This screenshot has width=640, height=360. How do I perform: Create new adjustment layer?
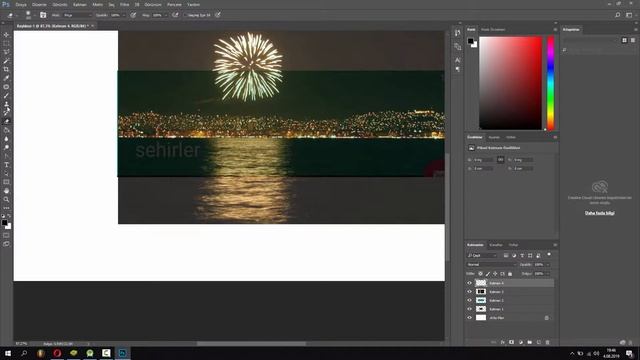(x=521, y=342)
